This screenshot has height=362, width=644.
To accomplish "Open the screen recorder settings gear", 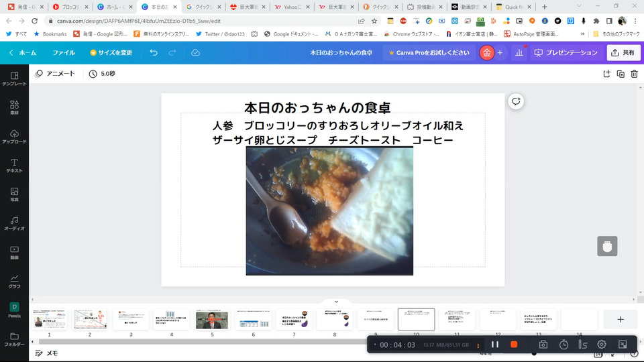I will point(602,345).
